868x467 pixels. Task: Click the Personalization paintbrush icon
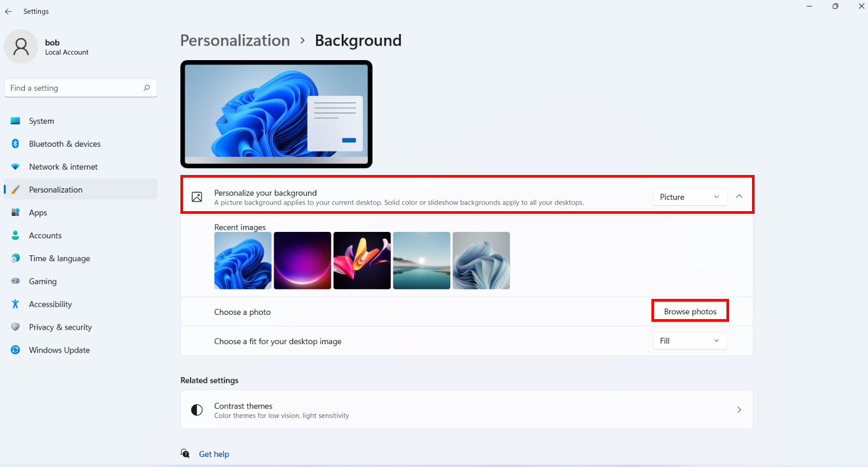[x=15, y=189]
